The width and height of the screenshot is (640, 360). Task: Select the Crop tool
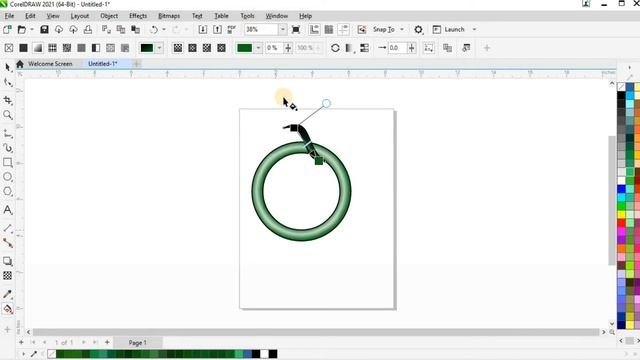[x=8, y=100]
